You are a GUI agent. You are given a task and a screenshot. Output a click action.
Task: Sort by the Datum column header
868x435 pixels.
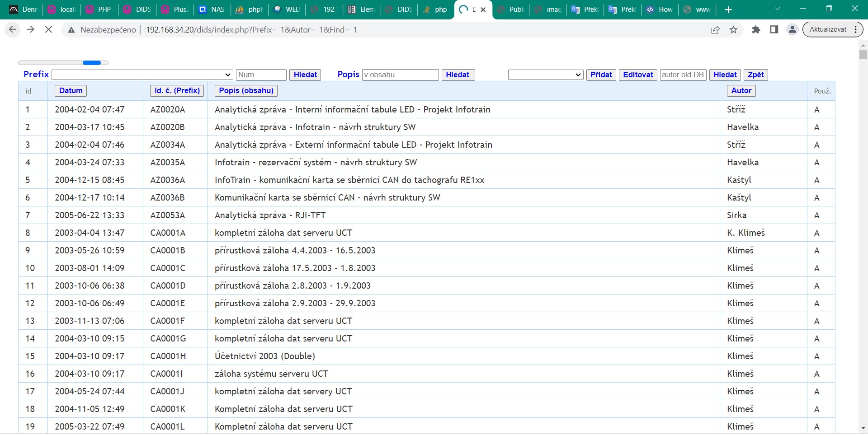[71, 91]
